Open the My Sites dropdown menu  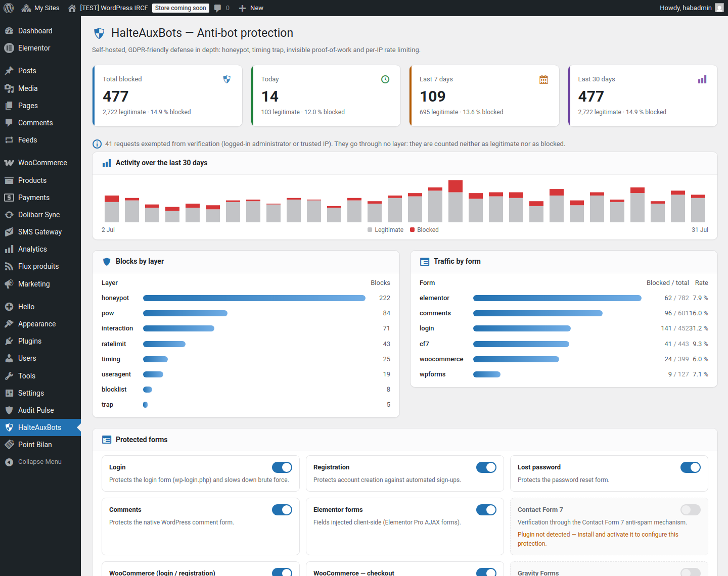coord(40,8)
